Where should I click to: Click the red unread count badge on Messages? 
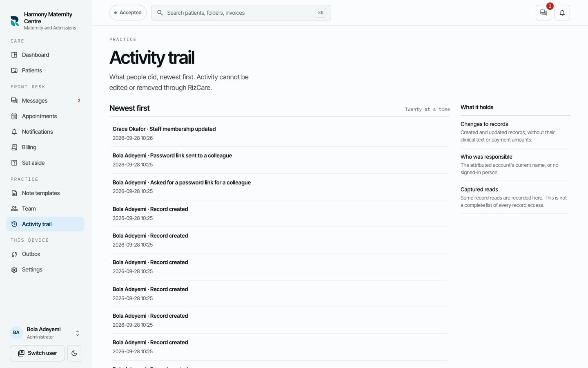(79, 101)
